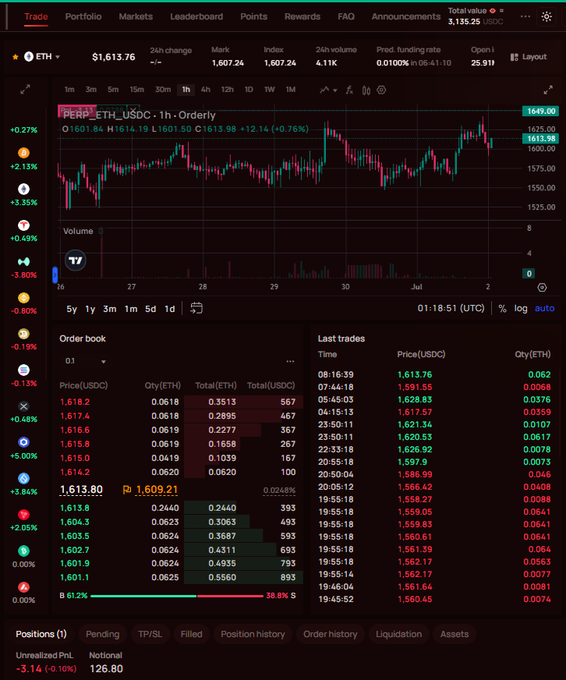Screen dimensions: 566x680
Task: Switch chart interval to 1W
Action: pyautogui.click(x=269, y=90)
